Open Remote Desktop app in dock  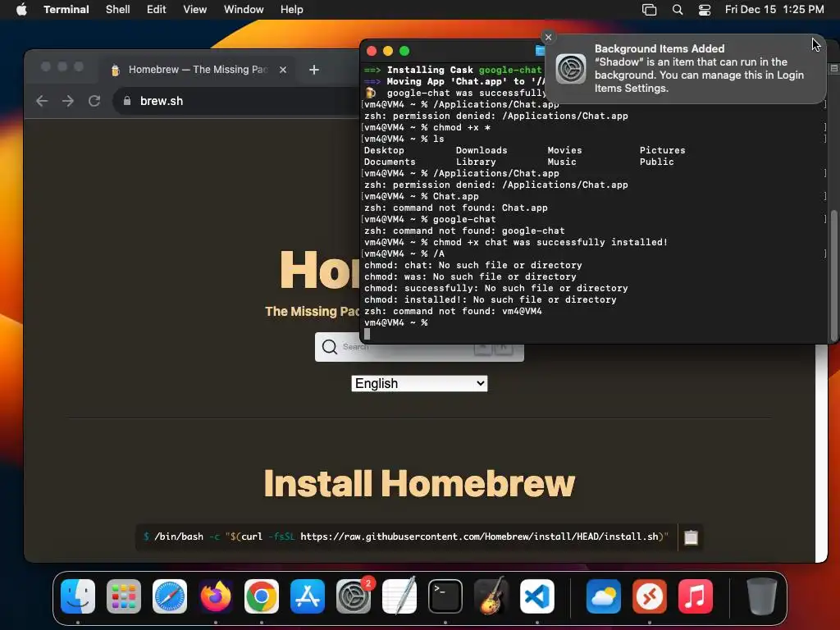click(x=650, y=596)
